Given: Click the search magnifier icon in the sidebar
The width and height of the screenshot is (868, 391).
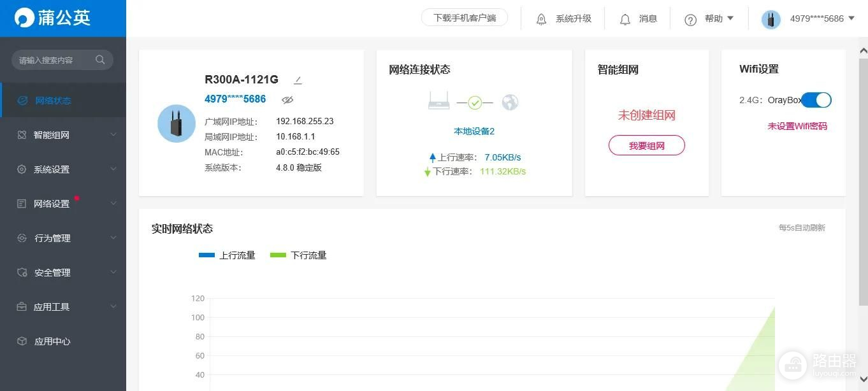Looking at the screenshot, I should pos(100,60).
